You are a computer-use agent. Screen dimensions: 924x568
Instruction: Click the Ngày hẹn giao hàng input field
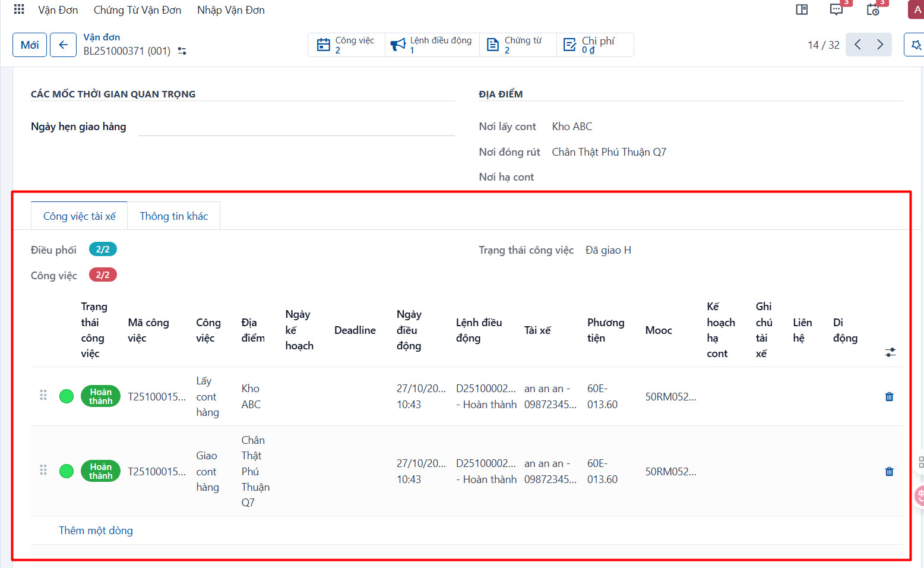coord(296,127)
